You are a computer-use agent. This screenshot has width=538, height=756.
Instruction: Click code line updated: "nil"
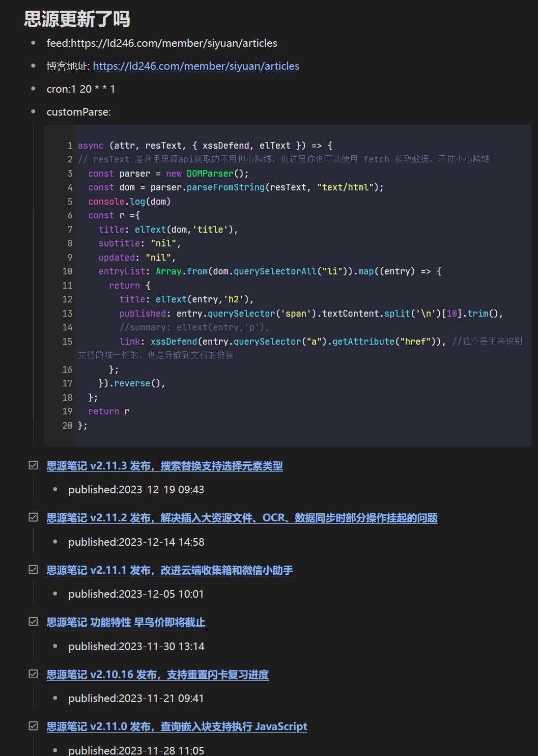(137, 258)
